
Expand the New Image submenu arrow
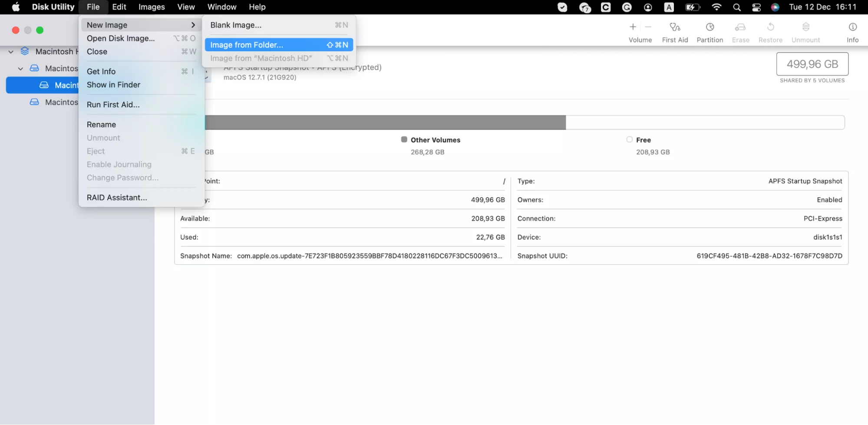(x=193, y=25)
